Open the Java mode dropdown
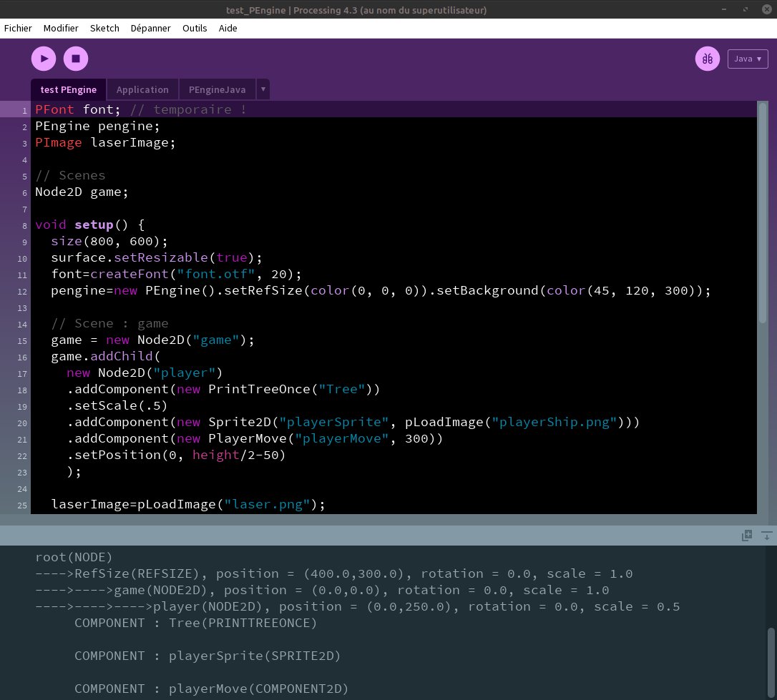 click(748, 59)
